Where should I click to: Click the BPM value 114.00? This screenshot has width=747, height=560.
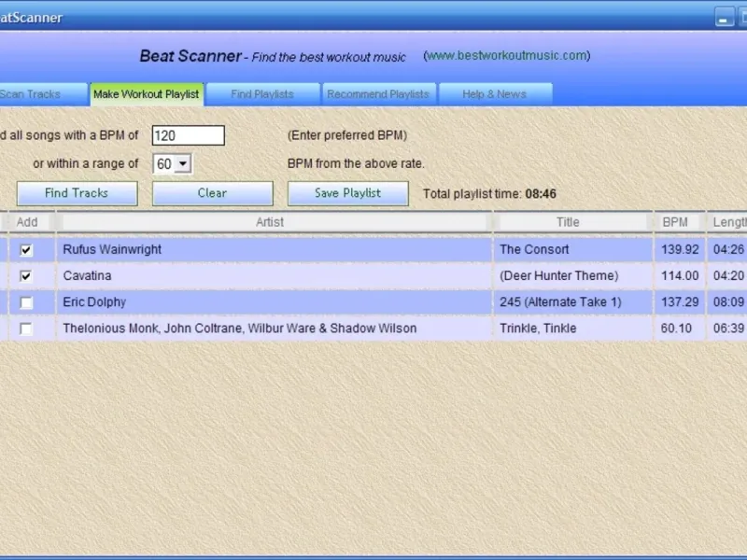click(680, 275)
